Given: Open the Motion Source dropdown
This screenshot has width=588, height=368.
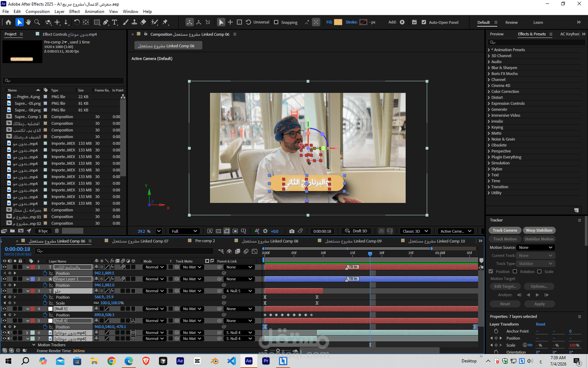Looking at the screenshot, I should click(x=535, y=247).
